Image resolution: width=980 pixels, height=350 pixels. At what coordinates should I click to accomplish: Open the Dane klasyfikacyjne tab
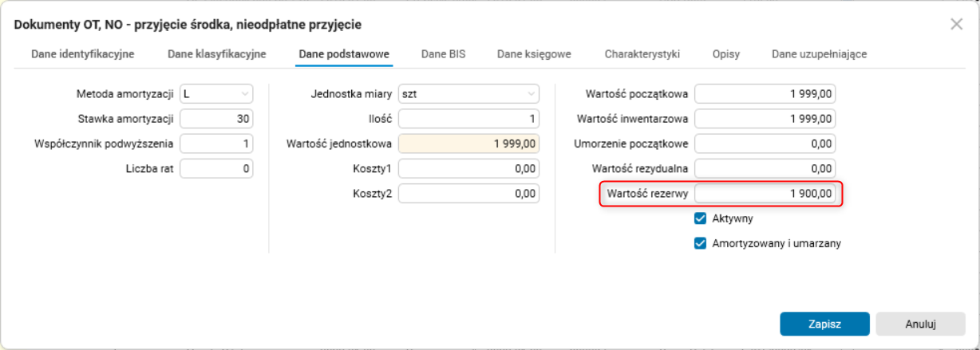[216, 55]
